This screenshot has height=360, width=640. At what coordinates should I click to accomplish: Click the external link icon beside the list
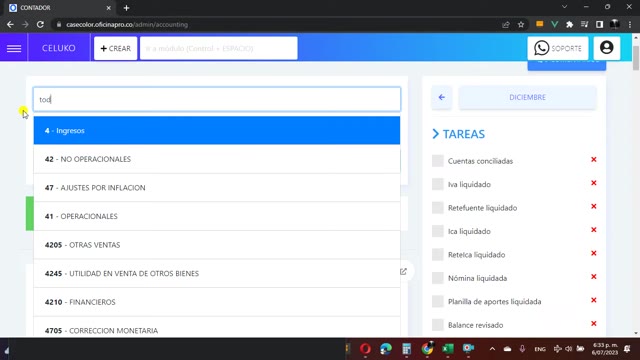pyautogui.click(x=403, y=271)
